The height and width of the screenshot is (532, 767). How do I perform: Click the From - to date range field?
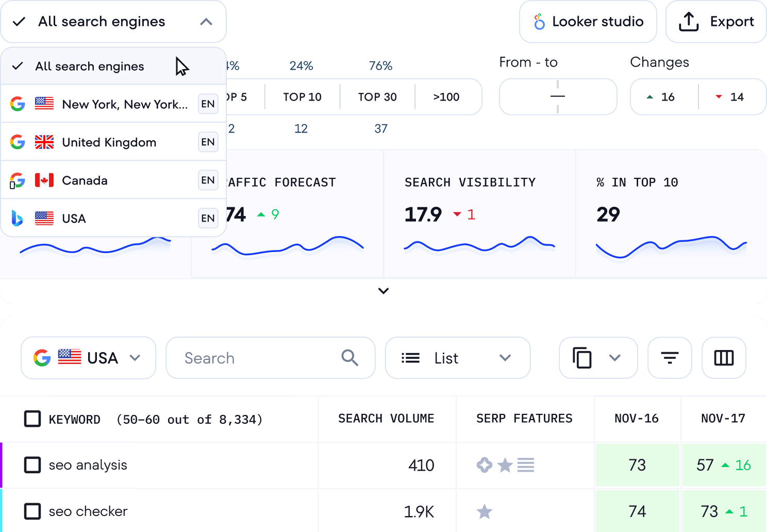[x=558, y=96]
